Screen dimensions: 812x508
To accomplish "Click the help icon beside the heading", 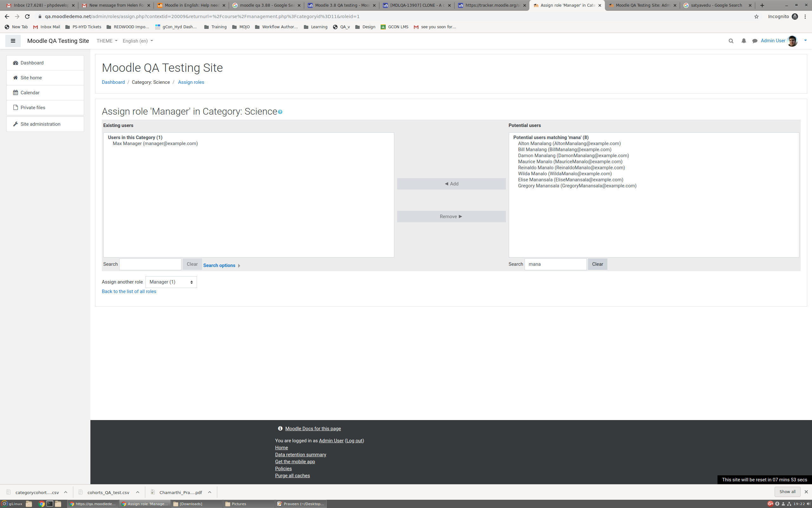I will click(x=280, y=112).
